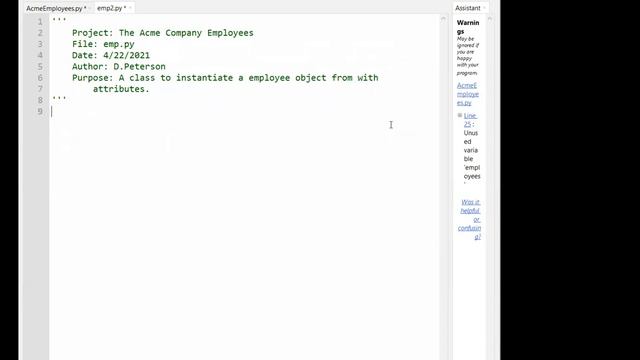This screenshot has width=640, height=360.
Task: Click the Assistant panel scrollbar up arrow
Action: (x=490, y=19)
